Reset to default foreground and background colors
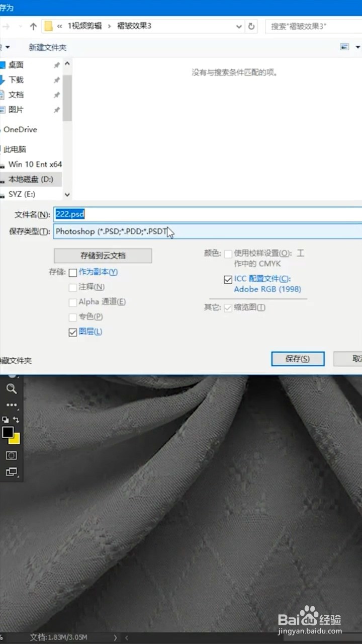This screenshot has width=362, height=644. click(5, 419)
